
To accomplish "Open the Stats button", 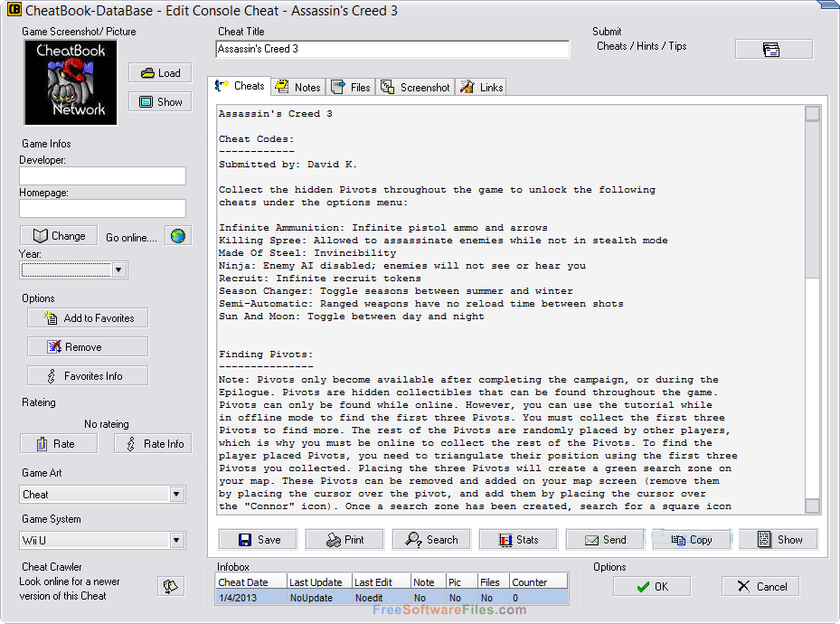I will pos(518,539).
